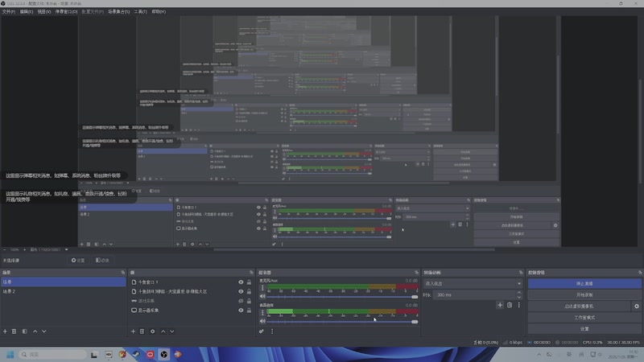644x362 pixels.
Task: Lock the 千鱼窗口 1 source
Action: [249, 282]
